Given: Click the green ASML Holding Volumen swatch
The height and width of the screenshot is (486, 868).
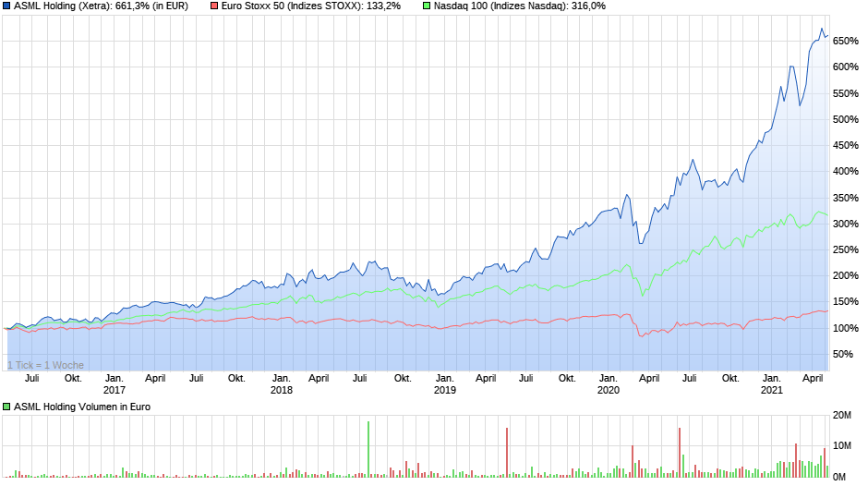Looking at the screenshot, I should pyautogui.click(x=6, y=407).
